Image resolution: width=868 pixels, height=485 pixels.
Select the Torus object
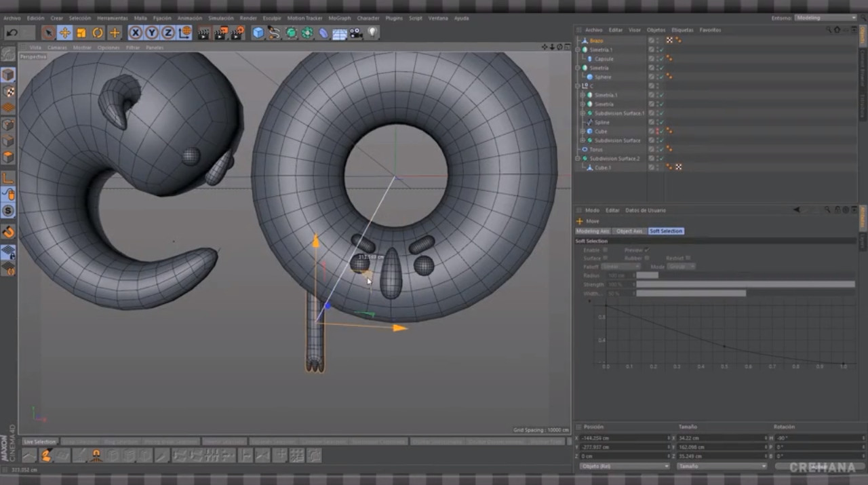(x=596, y=149)
